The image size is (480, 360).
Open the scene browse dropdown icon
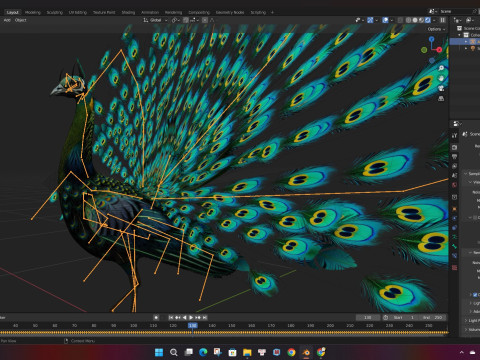(433, 12)
